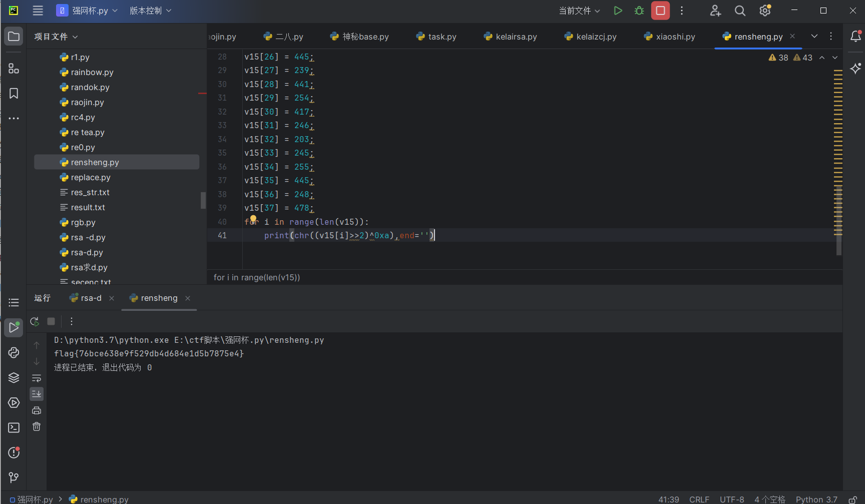865x504 pixels.
Task: Open the 强网杯.py project dropdown
Action: [87, 11]
